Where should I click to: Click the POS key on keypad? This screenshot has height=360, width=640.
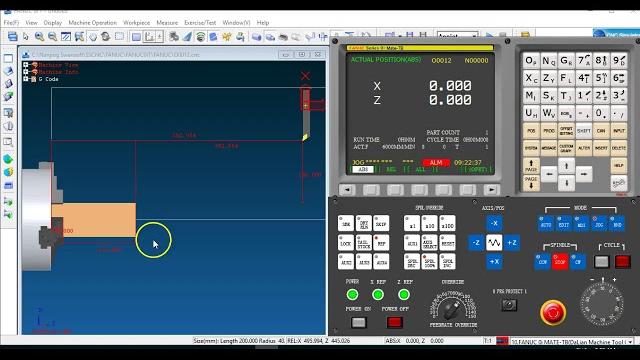point(531,131)
